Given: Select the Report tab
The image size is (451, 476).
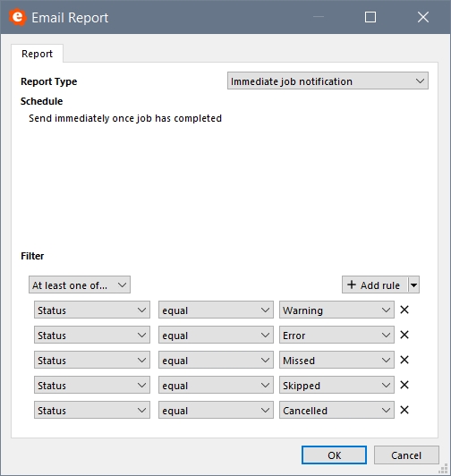Looking at the screenshot, I should [37, 54].
